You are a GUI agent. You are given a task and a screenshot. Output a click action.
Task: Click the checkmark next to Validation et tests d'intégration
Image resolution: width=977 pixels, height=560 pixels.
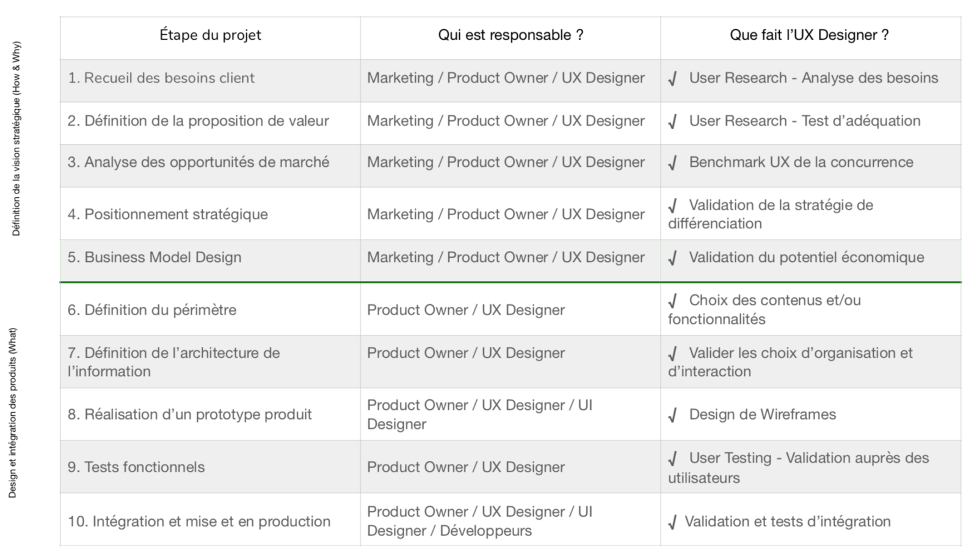click(673, 523)
